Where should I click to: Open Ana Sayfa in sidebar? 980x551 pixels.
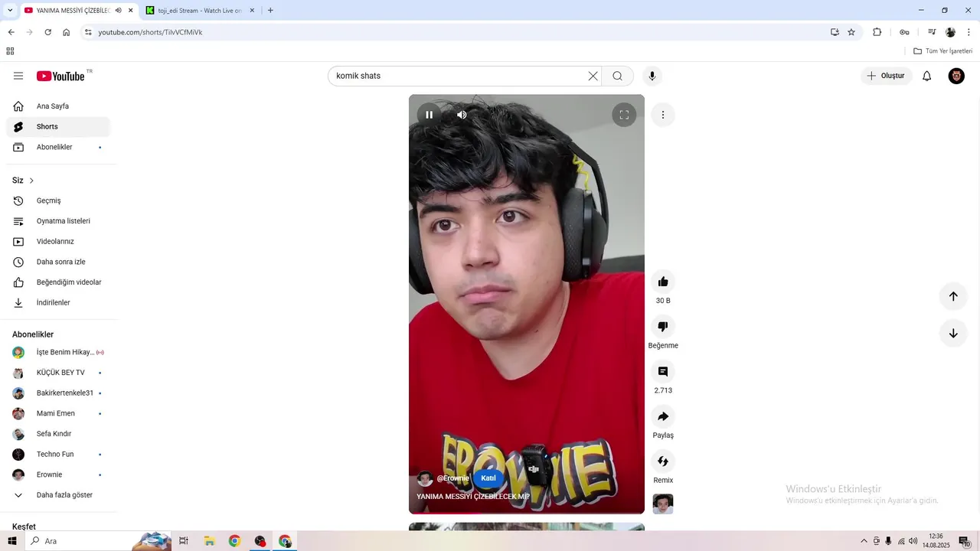(x=58, y=106)
